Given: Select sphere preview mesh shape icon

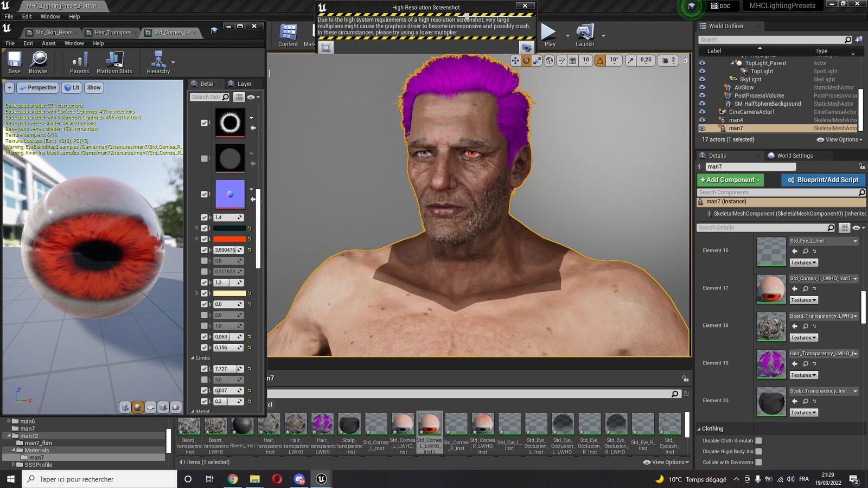Looking at the screenshot, I should point(138,407).
